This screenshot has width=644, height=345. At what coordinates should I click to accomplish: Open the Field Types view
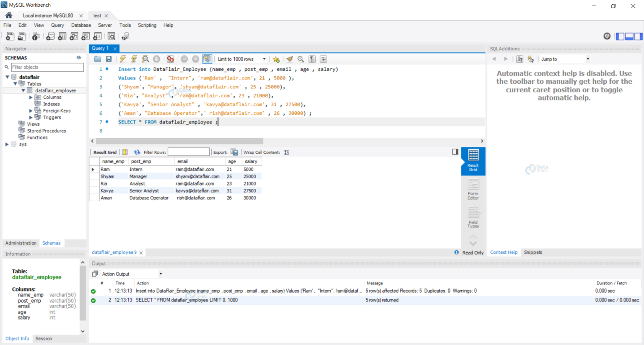473,217
